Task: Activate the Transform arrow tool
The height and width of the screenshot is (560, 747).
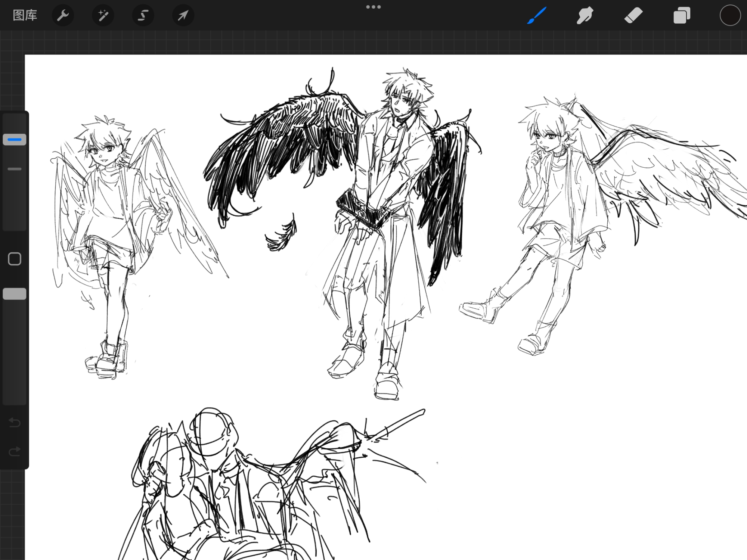Action: pos(183,15)
